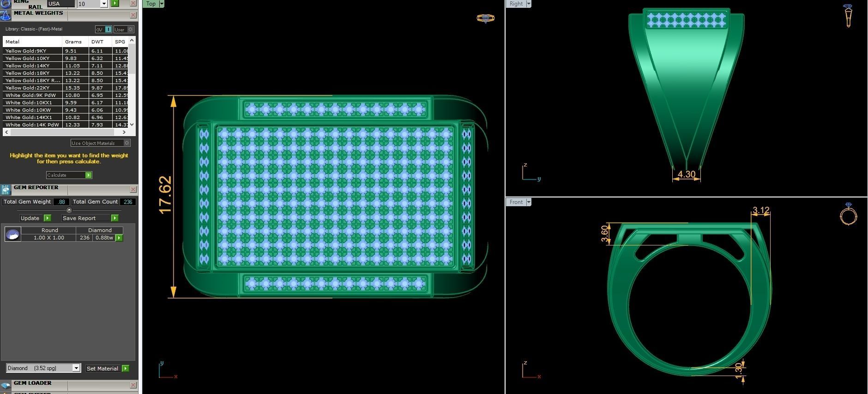The image size is (868, 394).
Task: Click the Grams column header
Action: coord(75,42)
